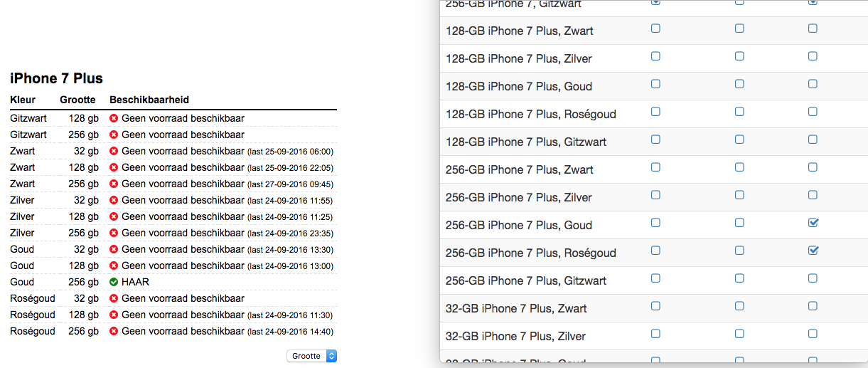Click the green checkmark icon beside HAAR

[114, 282]
